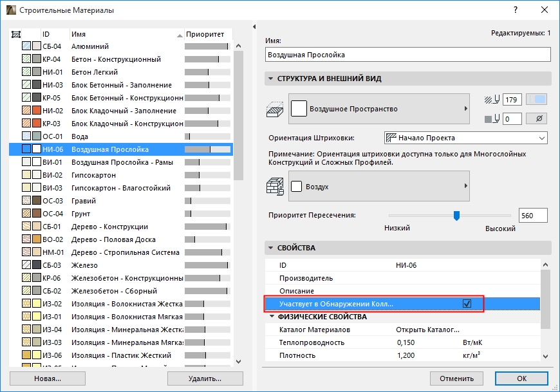
Task: Click priority bar of Вода row
Action: pyautogui.click(x=207, y=136)
